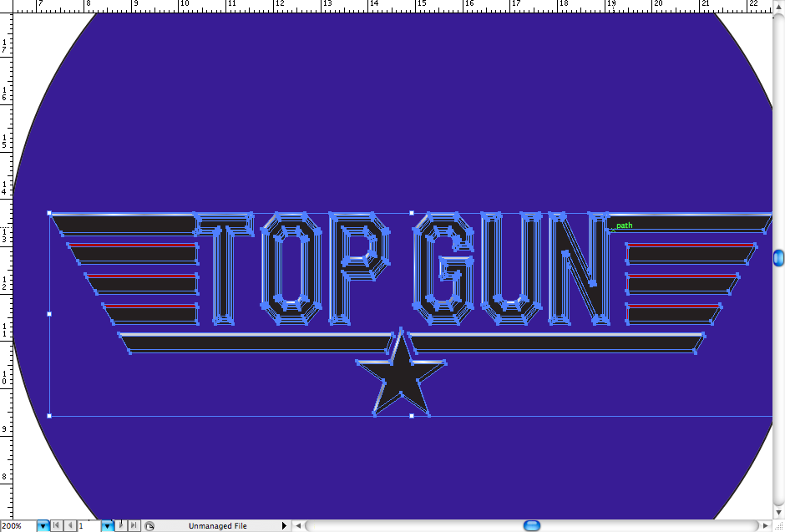
Task: Click the horizontal scrollbar left arrow
Action: pos(298,526)
